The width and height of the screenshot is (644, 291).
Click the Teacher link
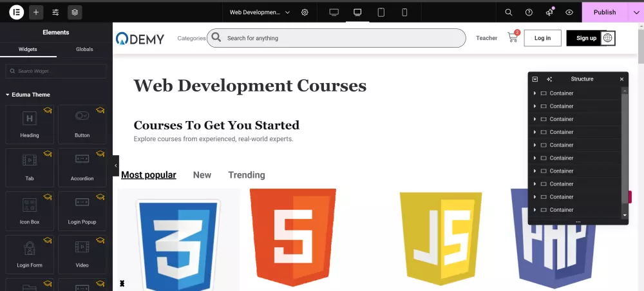[x=487, y=38]
